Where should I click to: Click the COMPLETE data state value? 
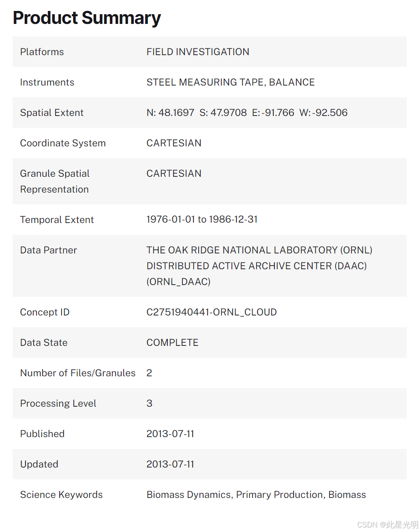(x=172, y=343)
